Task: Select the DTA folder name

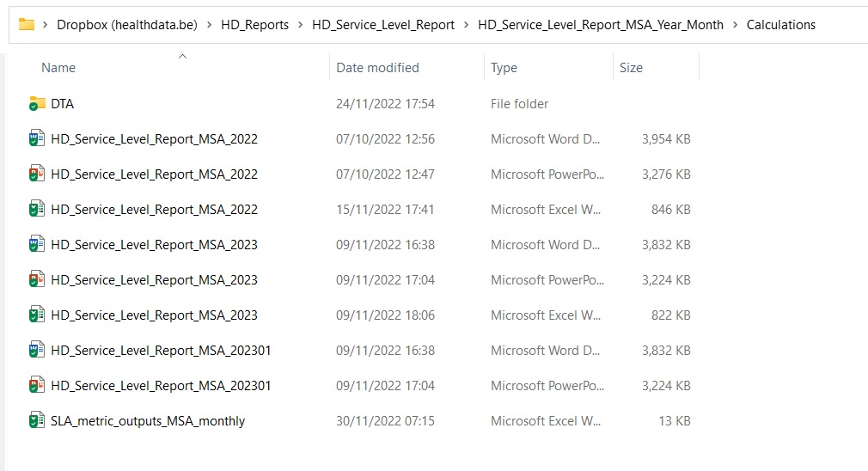Action: (x=63, y=104)
